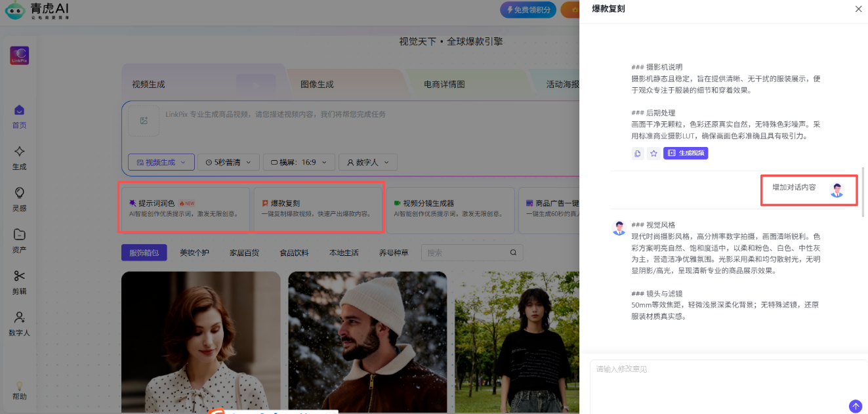Screen dimensions: 868x414
Task: Open 首页 from the left sidebar
Action: point(20,116)
